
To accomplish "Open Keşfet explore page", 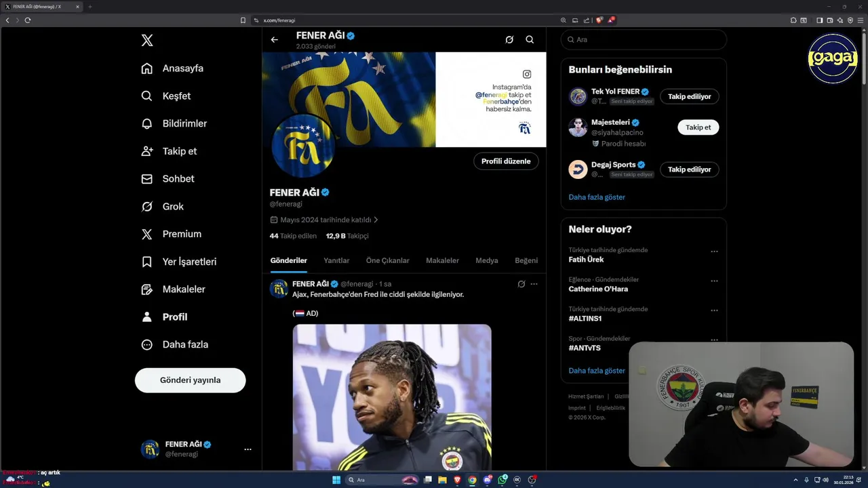I will (x=166, y=96).
